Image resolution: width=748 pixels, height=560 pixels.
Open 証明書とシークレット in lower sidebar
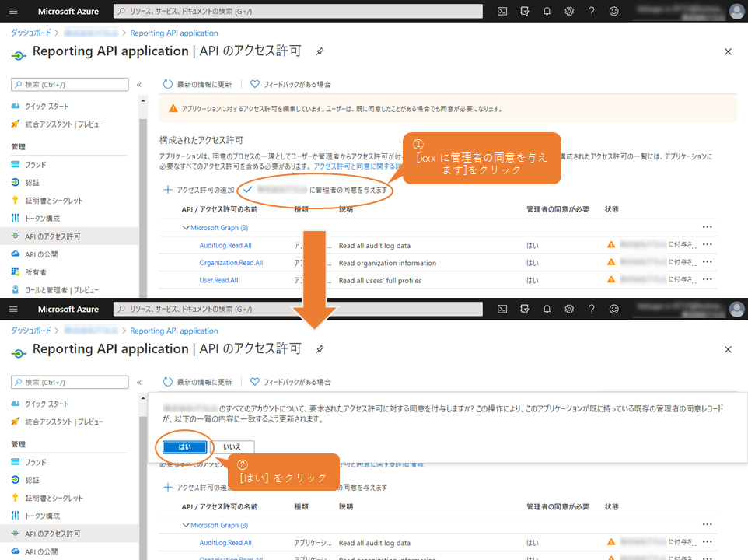(x=54, y=498)
